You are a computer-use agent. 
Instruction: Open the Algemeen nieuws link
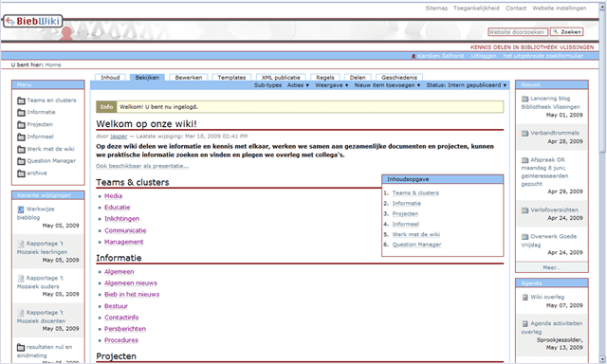point(131,283)
